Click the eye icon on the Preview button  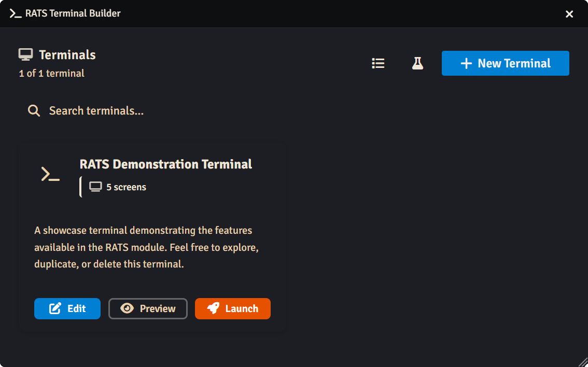pos(128,308)
